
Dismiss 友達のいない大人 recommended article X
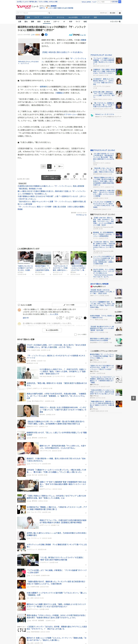point(33,274)
